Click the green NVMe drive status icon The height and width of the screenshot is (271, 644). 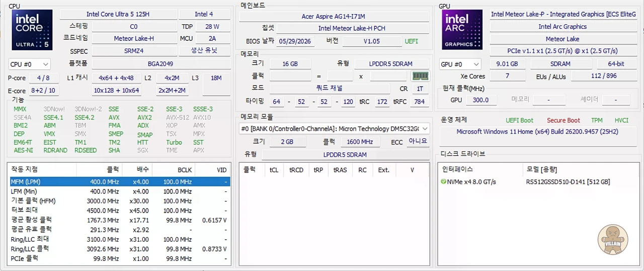[443, 181]
